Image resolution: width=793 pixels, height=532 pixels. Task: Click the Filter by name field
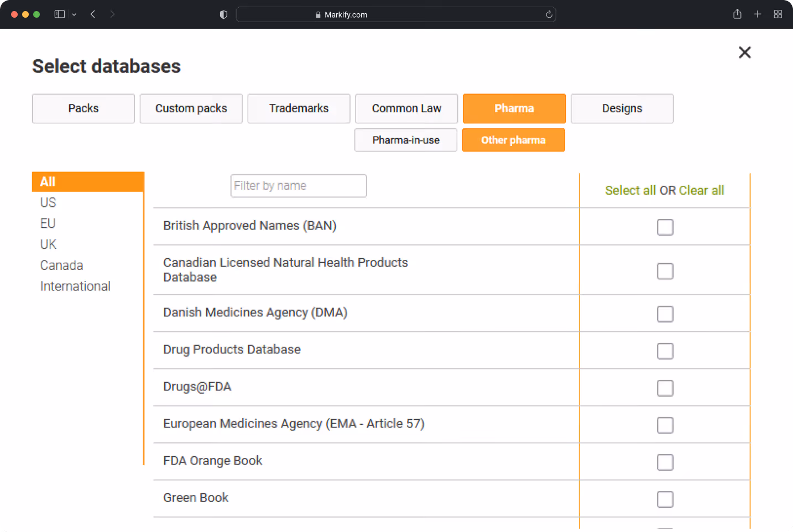point(299,186)
